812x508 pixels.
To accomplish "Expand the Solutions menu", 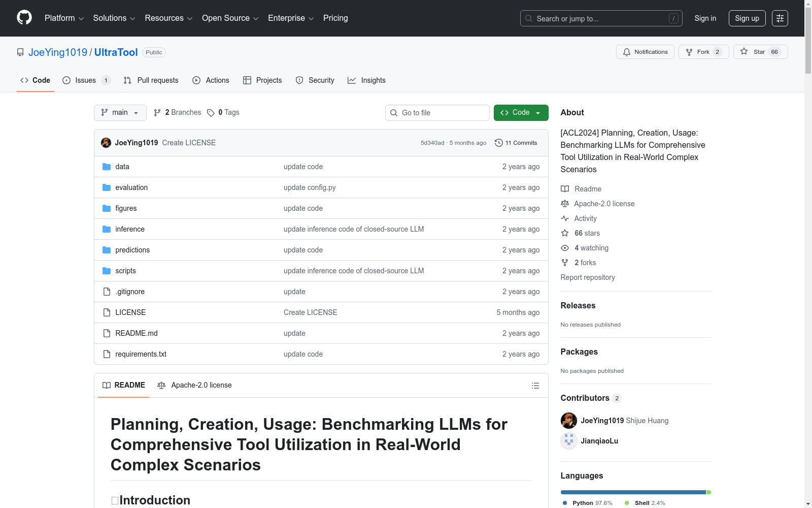I will [114, 18].
